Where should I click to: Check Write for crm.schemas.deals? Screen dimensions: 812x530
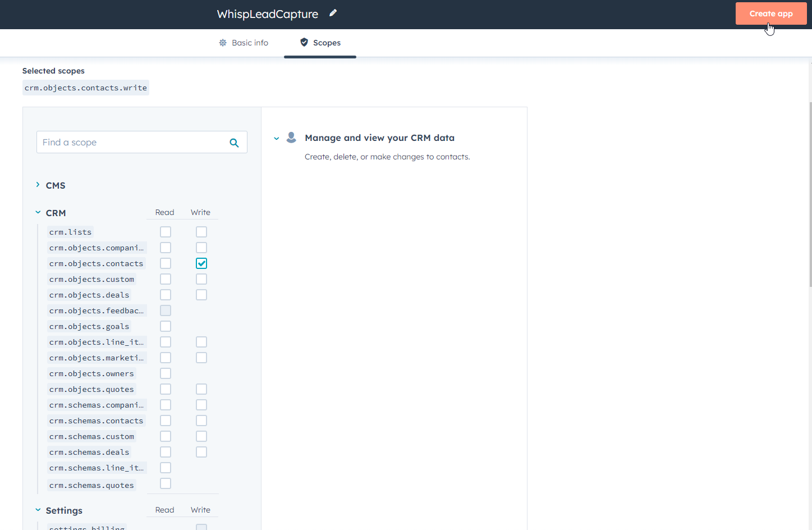coord(201,452)
